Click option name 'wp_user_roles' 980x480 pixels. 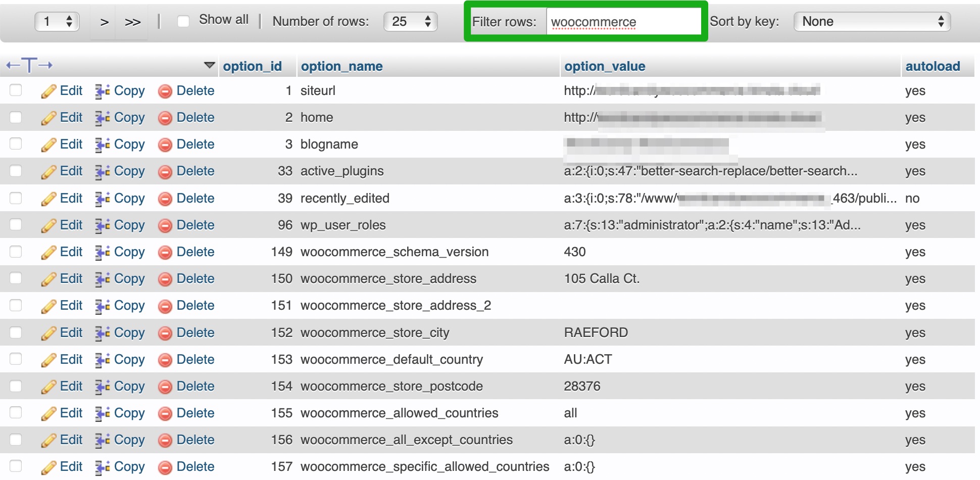[343, 225]
